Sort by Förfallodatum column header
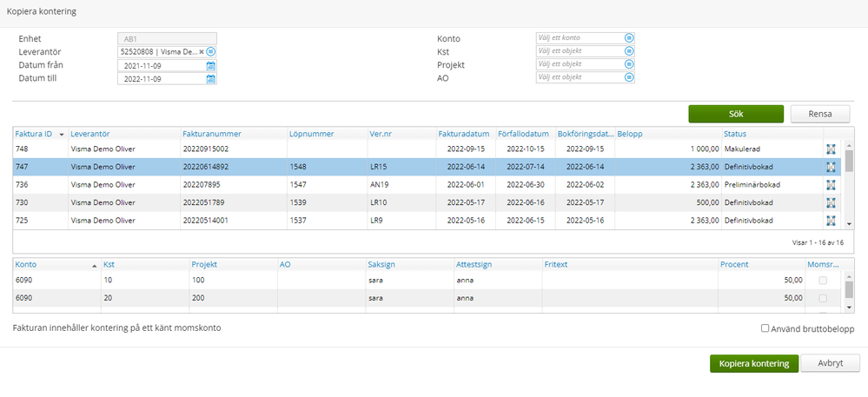868x397 pixels. point(523,134)
